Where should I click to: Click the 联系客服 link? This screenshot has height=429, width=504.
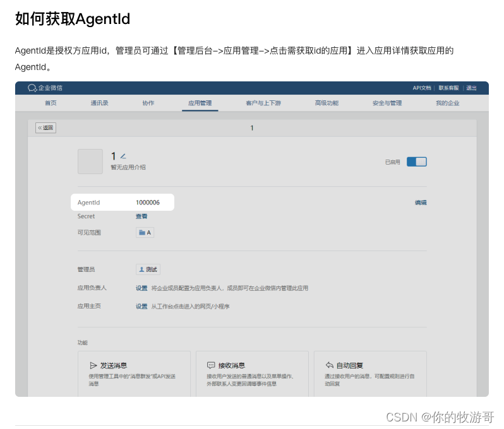click(x=448, y=88)
